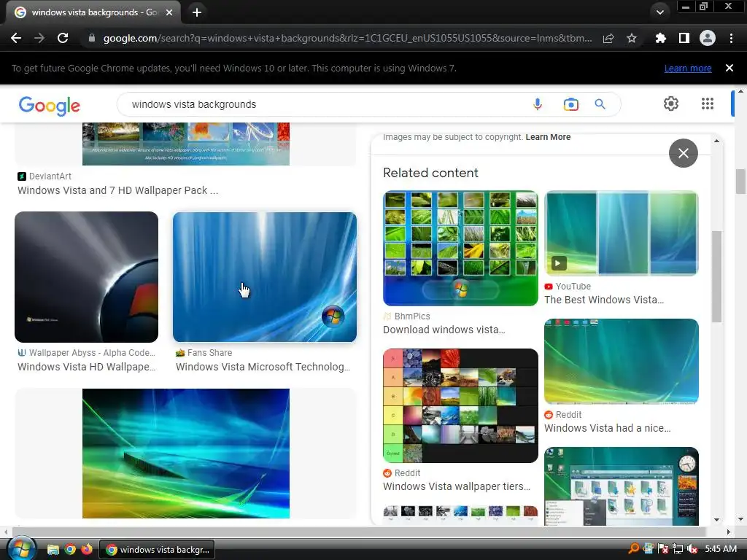Close the windows vista backgrounds tab
This screenshot has height=560, width=747.
pos(169,12)
